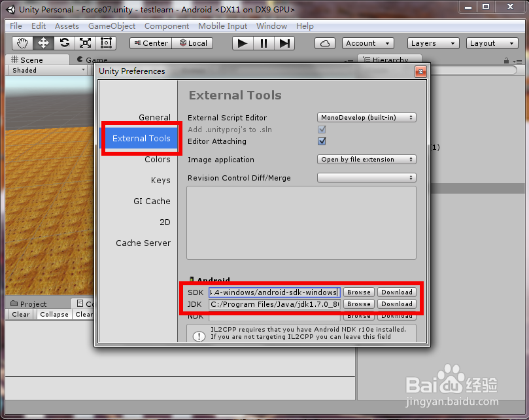529x420 pixels.
Task: Select General in Preferences sidebar
Action: click(154, 117)
